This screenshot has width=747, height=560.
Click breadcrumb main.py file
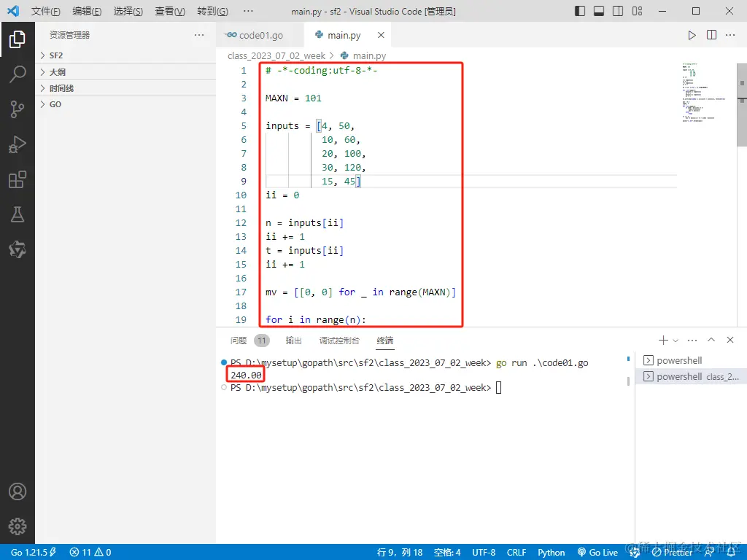point(363,55)
